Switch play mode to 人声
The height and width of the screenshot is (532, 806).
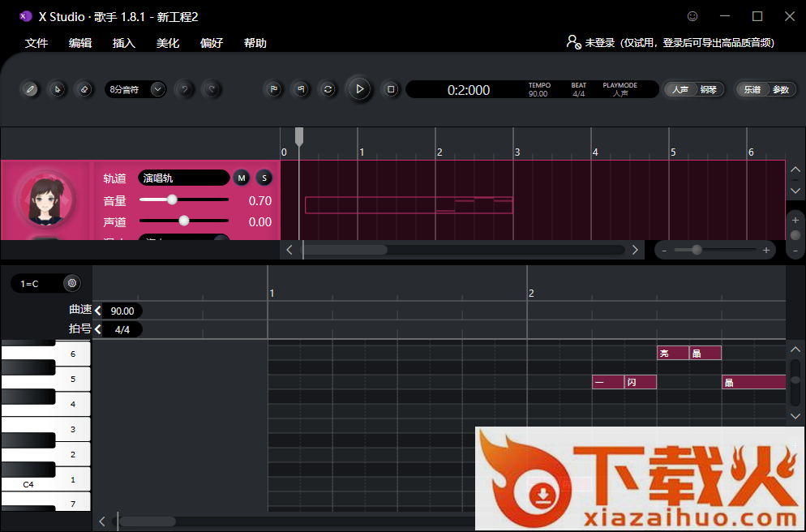click(680, 89)
